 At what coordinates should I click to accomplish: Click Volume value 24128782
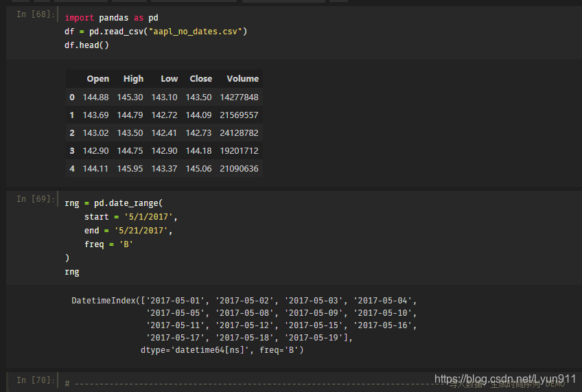pyautogui.click(x=239, y=133)
